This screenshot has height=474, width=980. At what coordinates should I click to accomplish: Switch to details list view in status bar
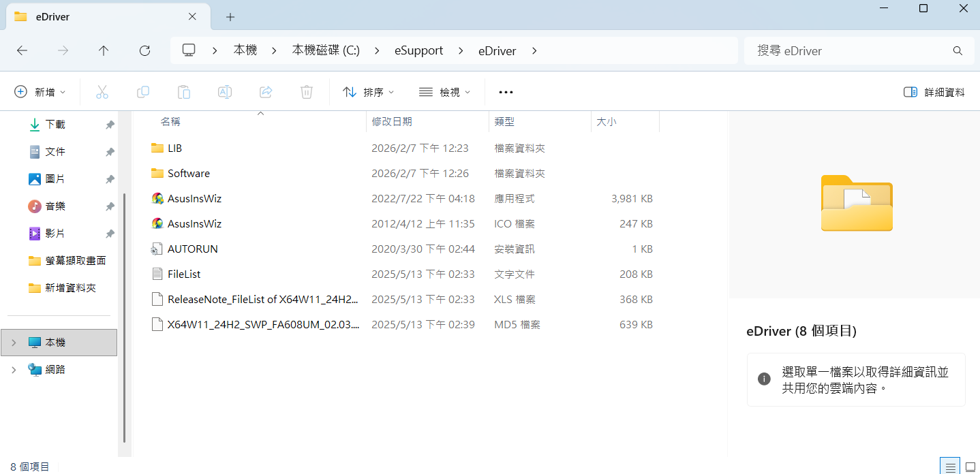[950, 467]
